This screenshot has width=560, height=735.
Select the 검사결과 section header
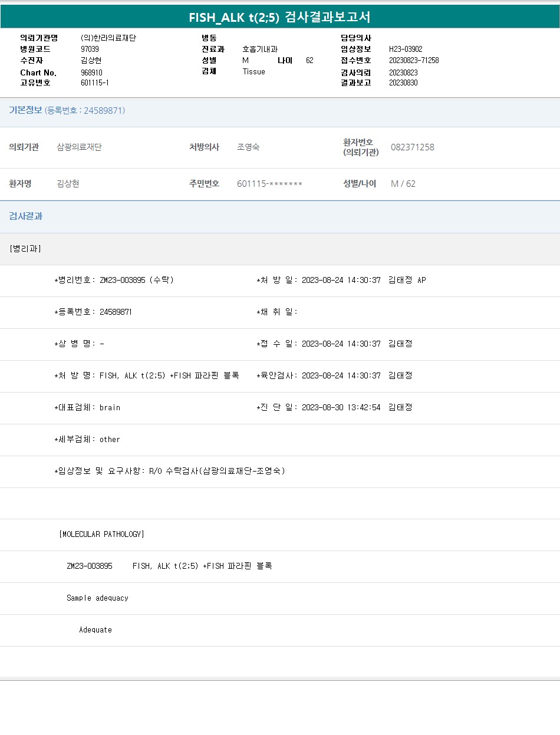pyautogui.click(x=25, y=216)
